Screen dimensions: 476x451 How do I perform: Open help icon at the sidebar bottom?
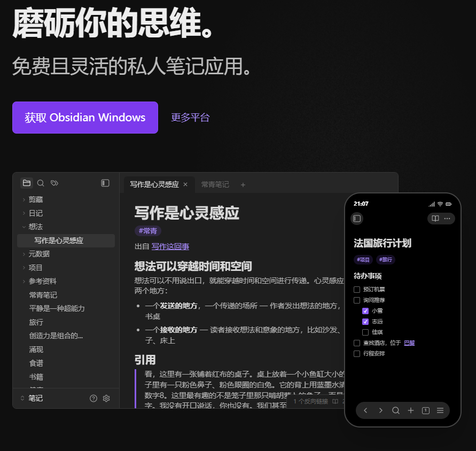(93, 398)
